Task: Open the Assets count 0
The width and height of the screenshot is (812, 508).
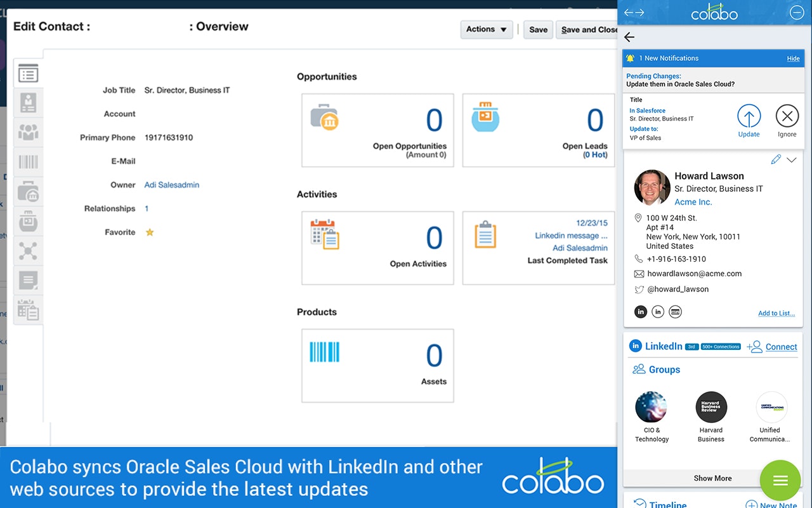Action: coord(434,356)
